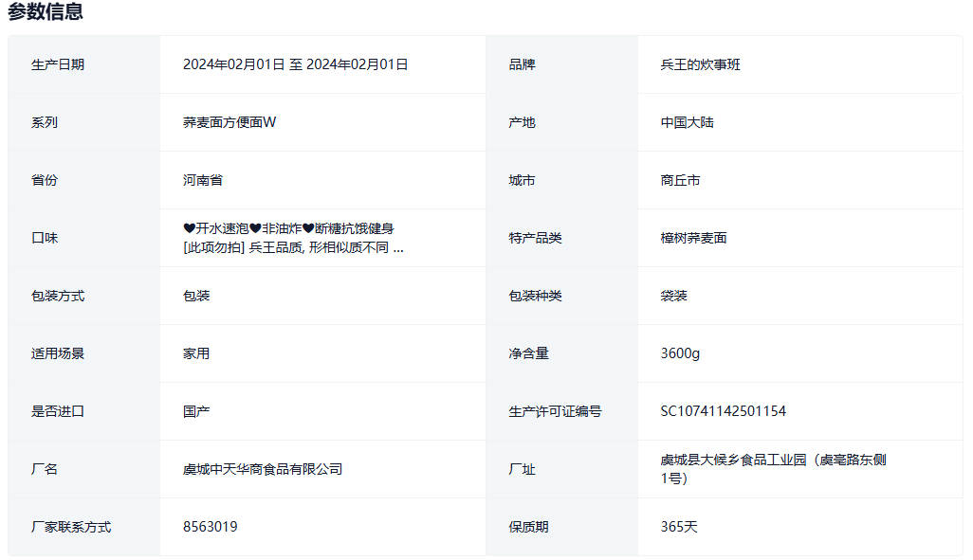Select the net content value 3600g
Screen dimensions: 973x560
point(680,353)
